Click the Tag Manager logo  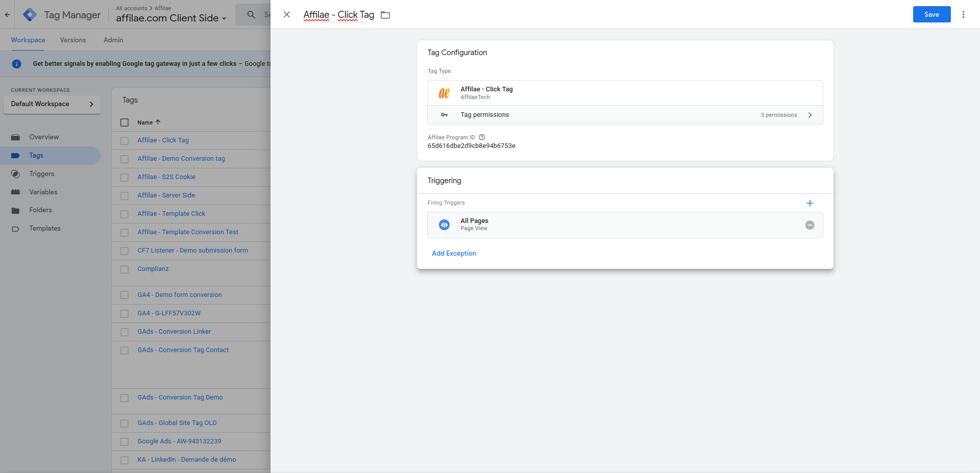30,15
